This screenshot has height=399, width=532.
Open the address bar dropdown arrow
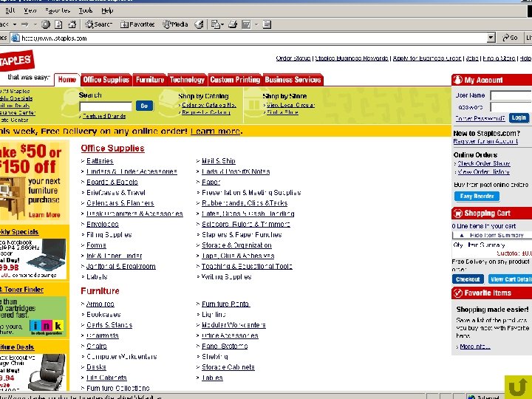491,38
